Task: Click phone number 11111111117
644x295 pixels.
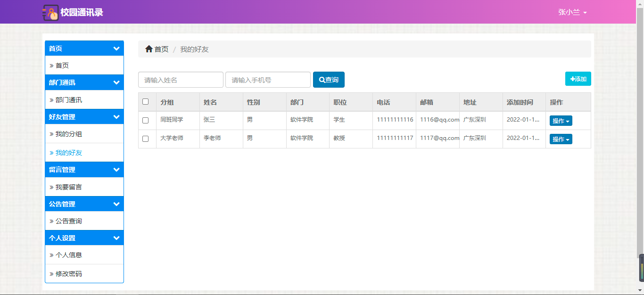Action: 395,138
